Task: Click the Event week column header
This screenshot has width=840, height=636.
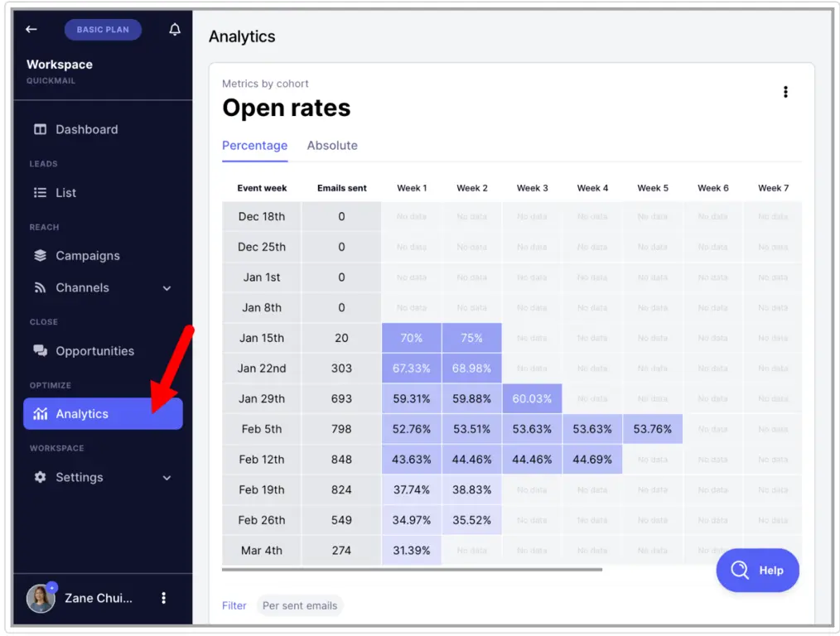Action: [x=262, y=188]
